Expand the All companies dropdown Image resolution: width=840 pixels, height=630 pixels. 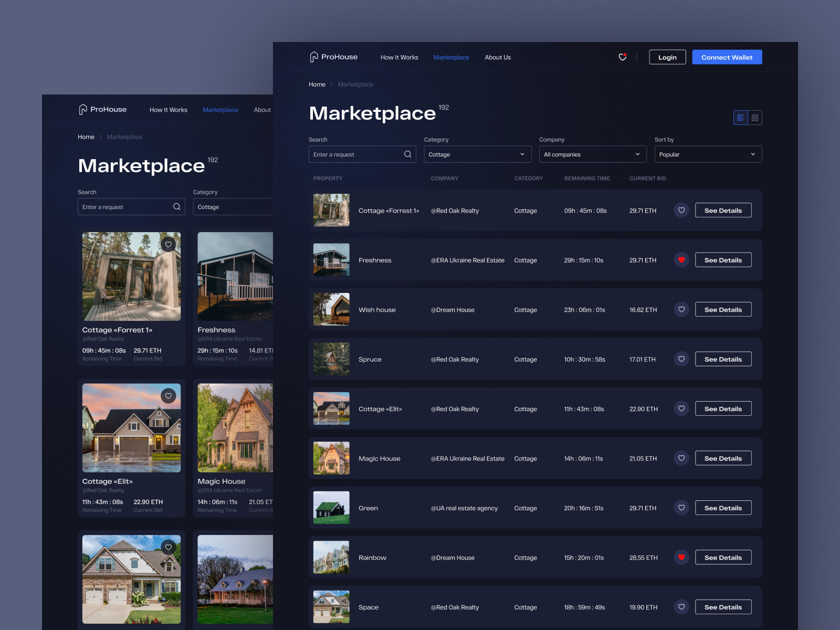pyautogui.click(x=592, y=154)
